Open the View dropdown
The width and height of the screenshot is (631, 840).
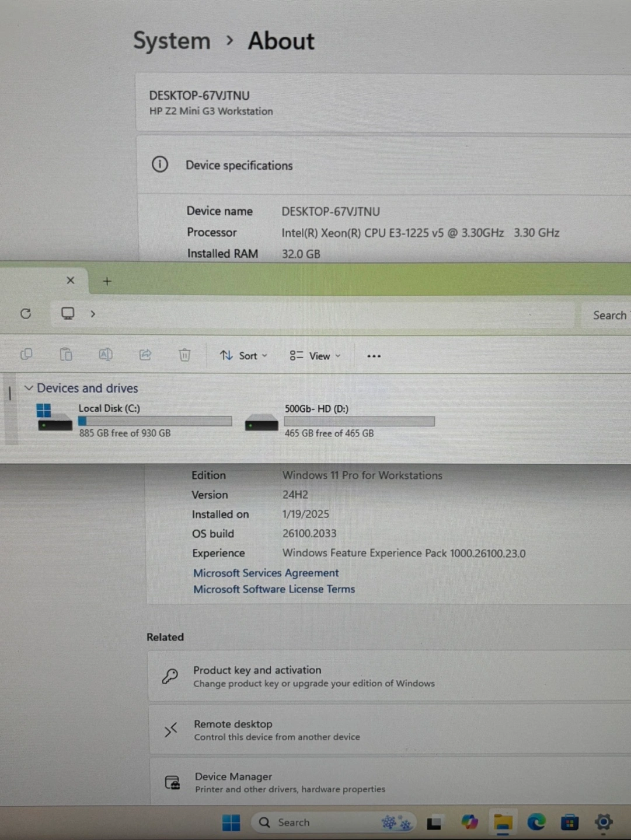[x=315, y=356]
